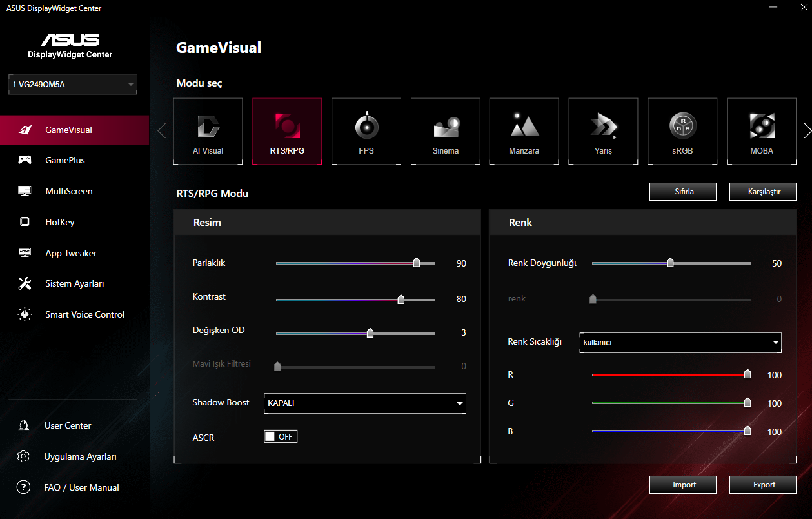Click the Renk Doygunluğu slider
The image size is (812, 519).
point(671,263)
